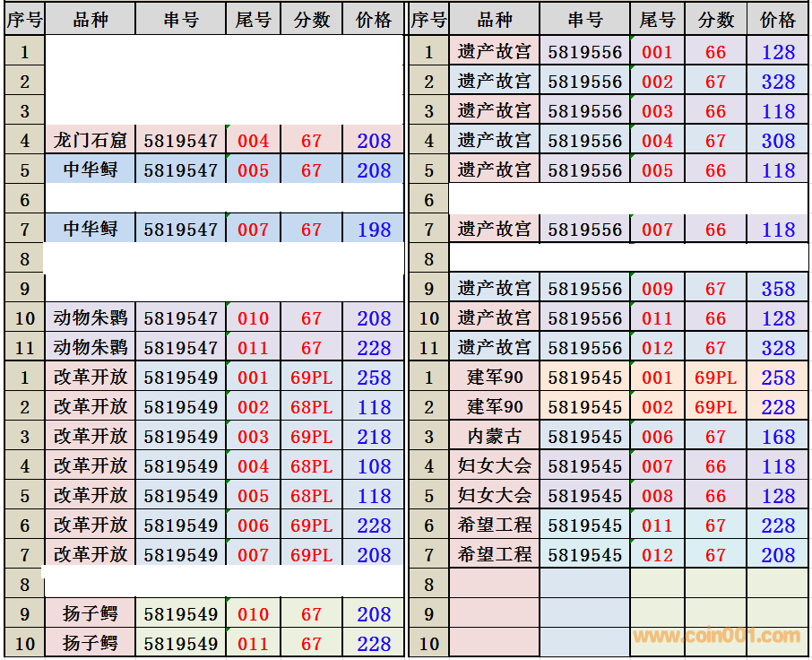The height and width of the screenshot is (660, 812).
Task: Click the 品种 header in left table
Action: 91,20
